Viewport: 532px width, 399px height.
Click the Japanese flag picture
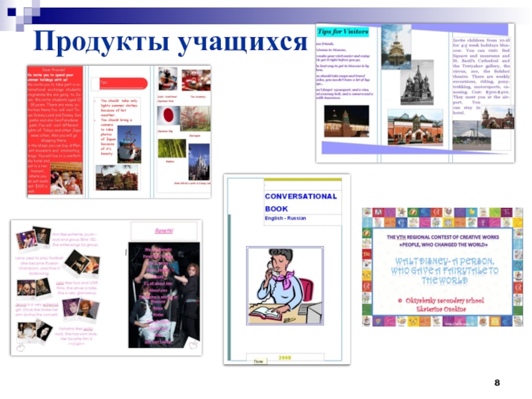tap(169, 115)
